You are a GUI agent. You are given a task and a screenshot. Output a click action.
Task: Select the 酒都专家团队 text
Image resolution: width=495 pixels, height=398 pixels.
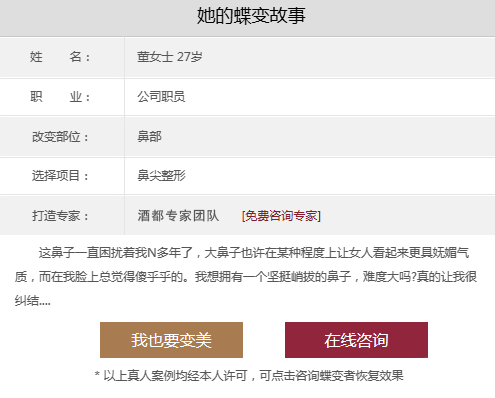178,216
